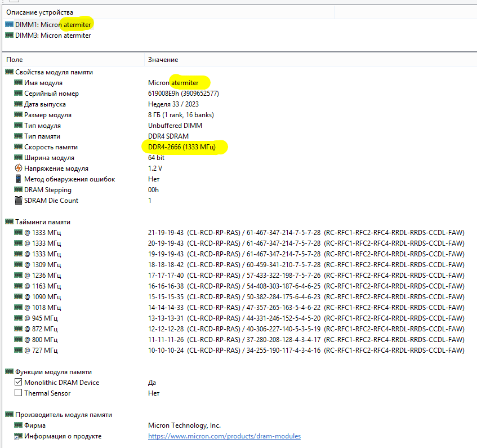Viewport: 477px width, 448px height.
Task: Click the '@ 1163 МГц' timing row icon
Action: tap(18, 286)
